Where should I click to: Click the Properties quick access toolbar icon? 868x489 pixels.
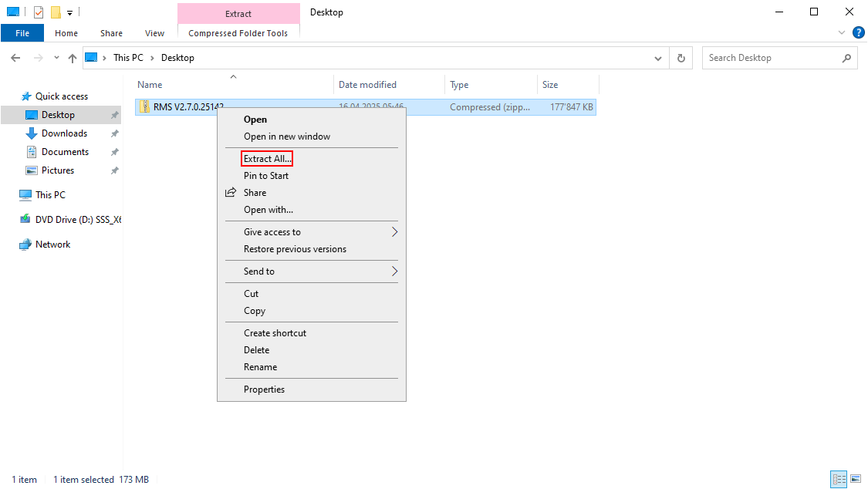[39, 12]
